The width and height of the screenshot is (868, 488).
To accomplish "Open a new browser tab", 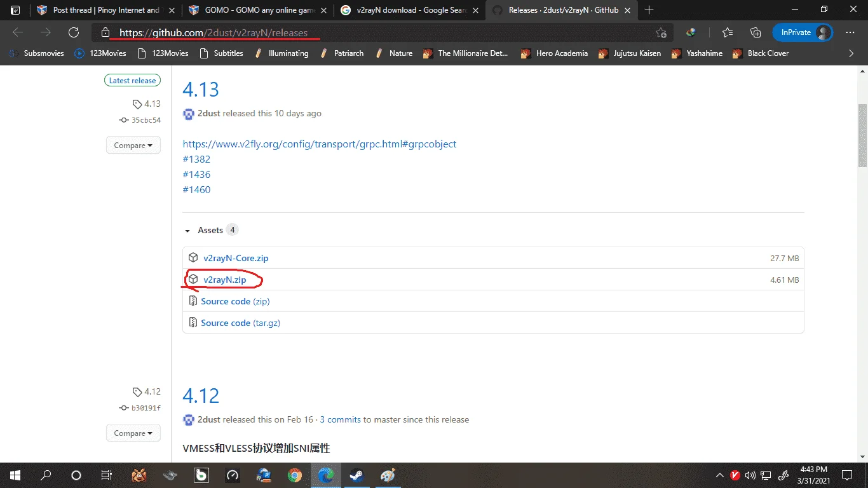I will [x=649, y=10].
